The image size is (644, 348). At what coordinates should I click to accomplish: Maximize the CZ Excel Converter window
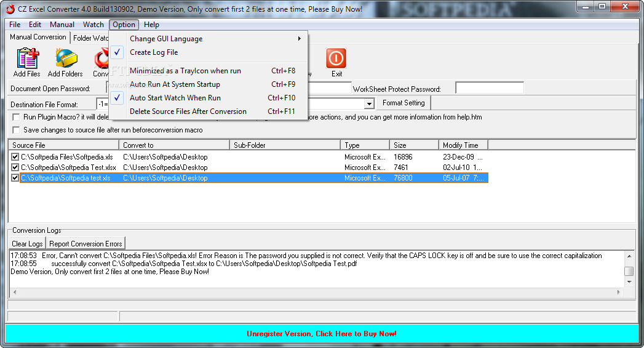602,7
